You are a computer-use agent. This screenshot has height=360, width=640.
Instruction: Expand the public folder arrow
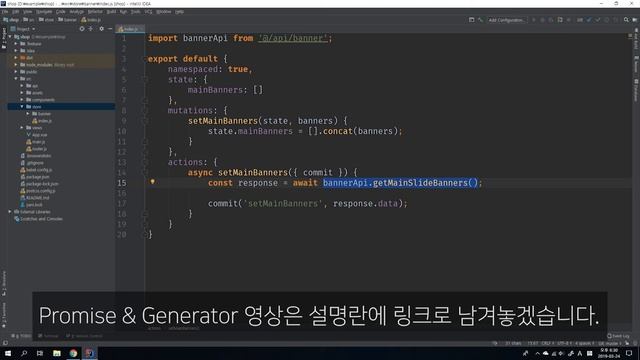(16, 71)
